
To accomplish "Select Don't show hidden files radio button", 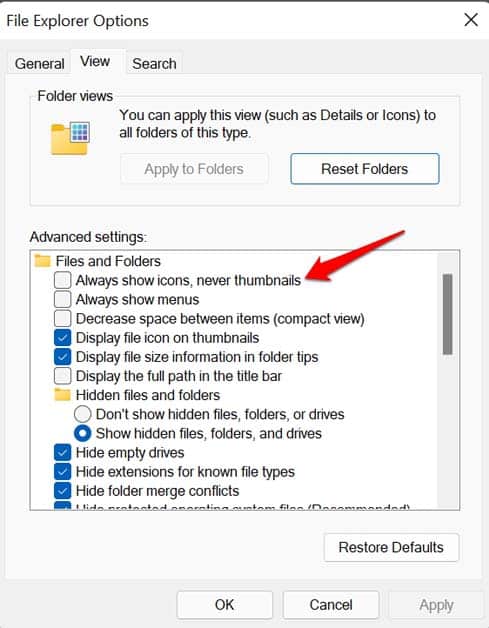I will tap(83, 414).
